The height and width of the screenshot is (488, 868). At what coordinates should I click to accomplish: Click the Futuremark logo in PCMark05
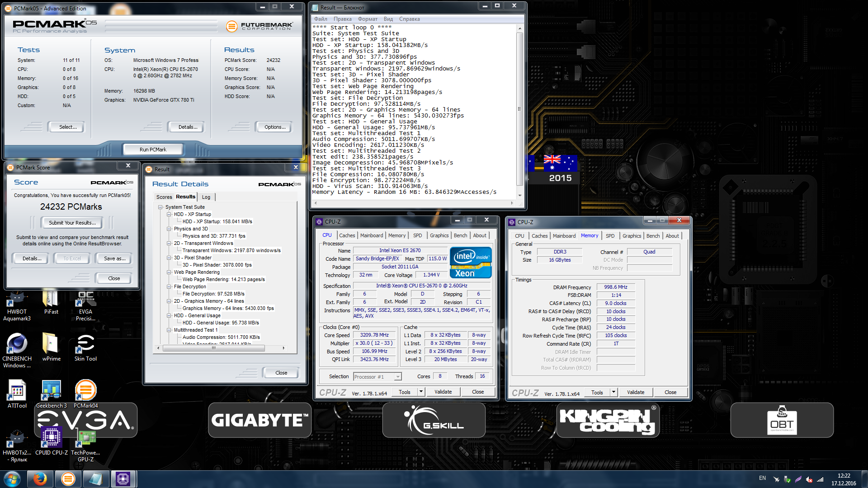pyautogui.click(x=259, y=26)
